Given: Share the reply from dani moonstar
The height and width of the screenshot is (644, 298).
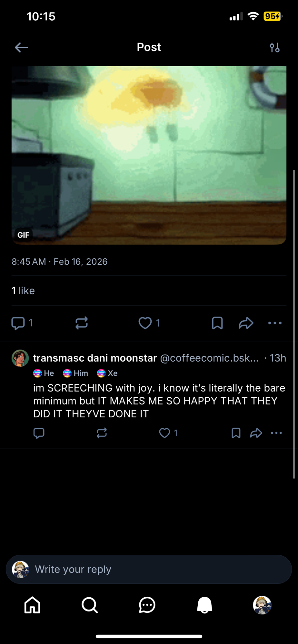Looking at the screenshot, I should [256, 433].
